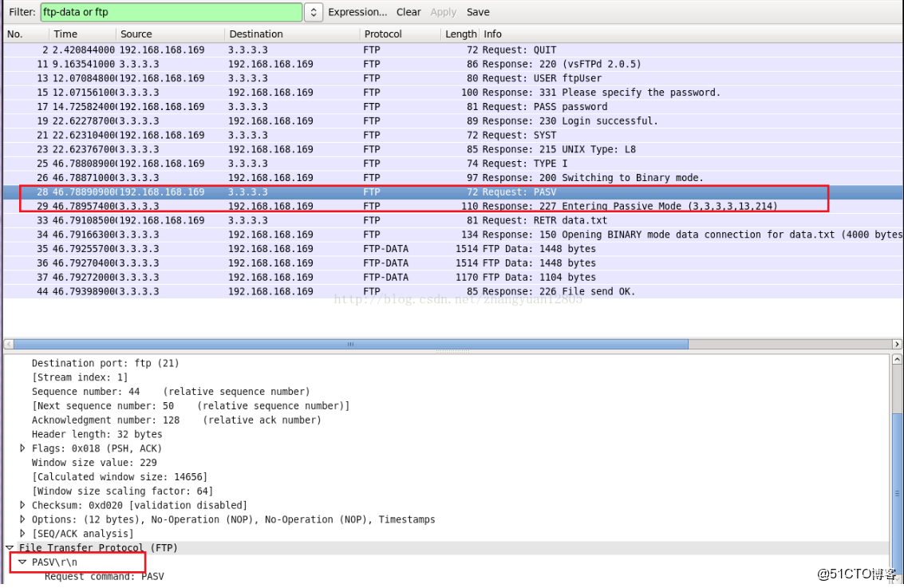Screen dimensions: 904x588
Task: Expand the Checksum: 0xd020 node
Action: coord(22,505)
